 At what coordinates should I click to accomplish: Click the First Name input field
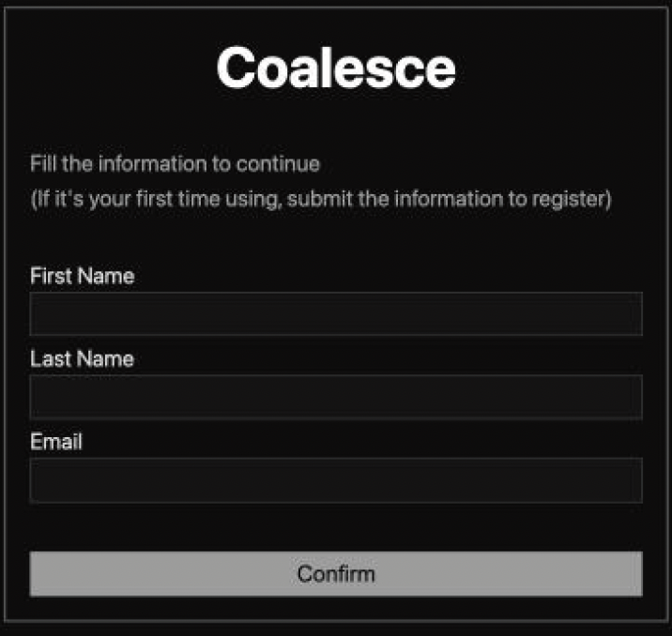click(336, 313)
